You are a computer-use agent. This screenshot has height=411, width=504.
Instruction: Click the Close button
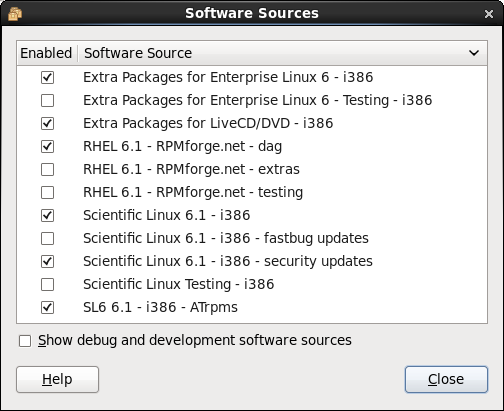[446, 379]
